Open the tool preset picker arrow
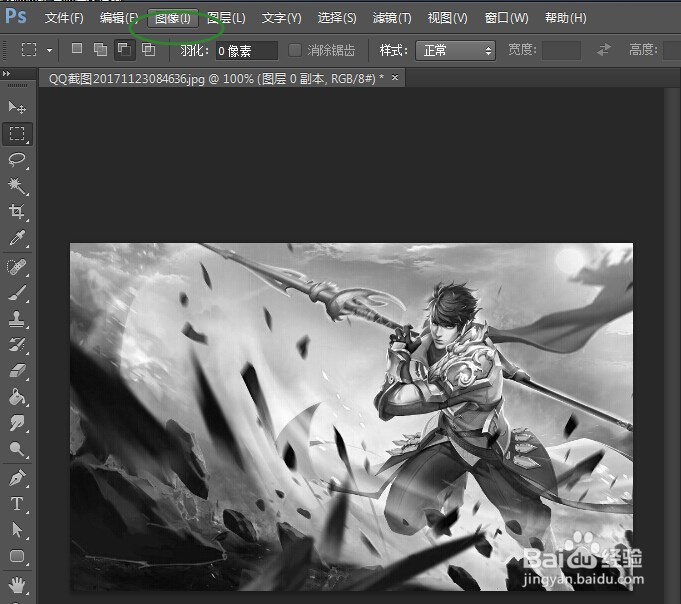The width and height of the screenshot is (681, 604). coord(49,50)
